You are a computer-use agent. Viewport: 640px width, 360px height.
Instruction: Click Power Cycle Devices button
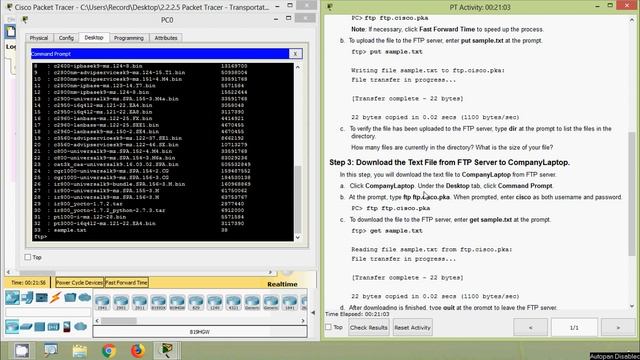tap(79, 282)
